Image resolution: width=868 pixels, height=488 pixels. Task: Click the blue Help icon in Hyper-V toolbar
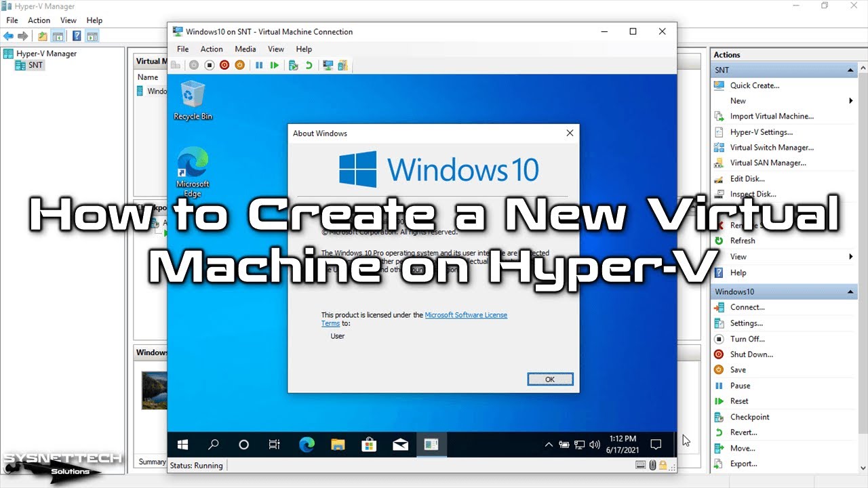point(77,36)
